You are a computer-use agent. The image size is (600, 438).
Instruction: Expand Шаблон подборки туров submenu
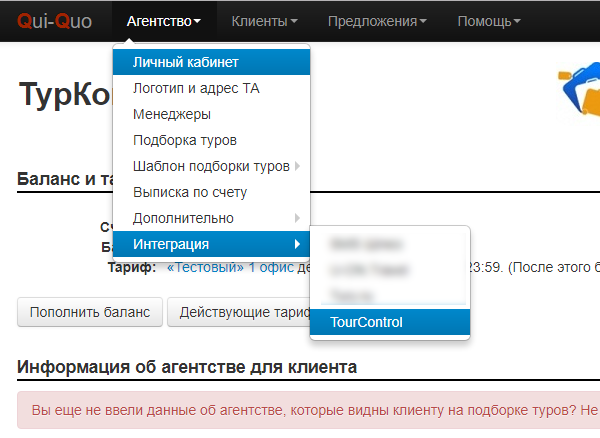211,166
